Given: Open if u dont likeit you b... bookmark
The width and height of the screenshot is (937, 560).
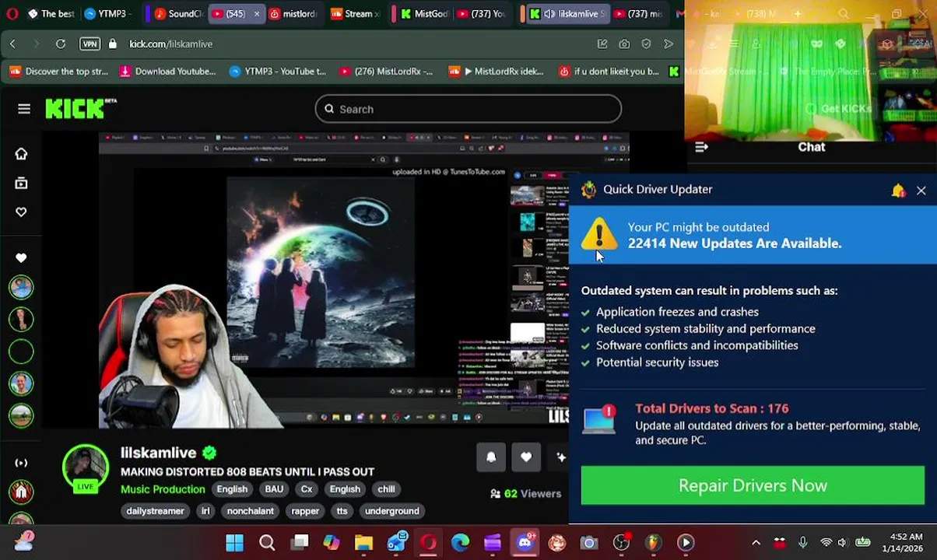Looking at the screenshot, I should click(609, 72).
